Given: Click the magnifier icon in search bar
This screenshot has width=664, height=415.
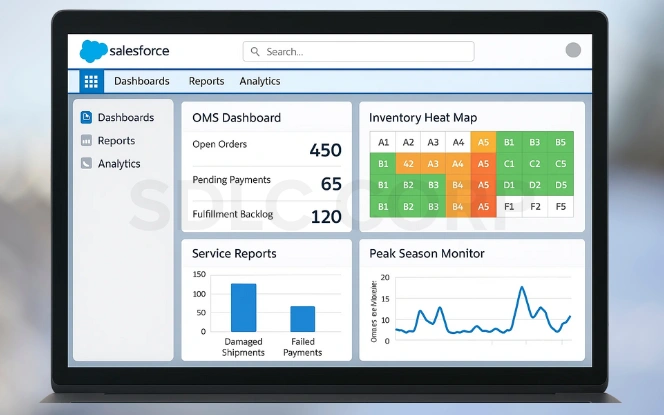Looking at the screenshot, I should tap(256, 52).
